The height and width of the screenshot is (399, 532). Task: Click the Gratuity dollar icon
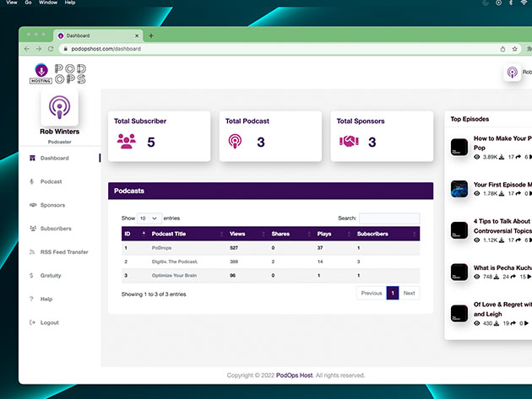(x=32, y=276)
